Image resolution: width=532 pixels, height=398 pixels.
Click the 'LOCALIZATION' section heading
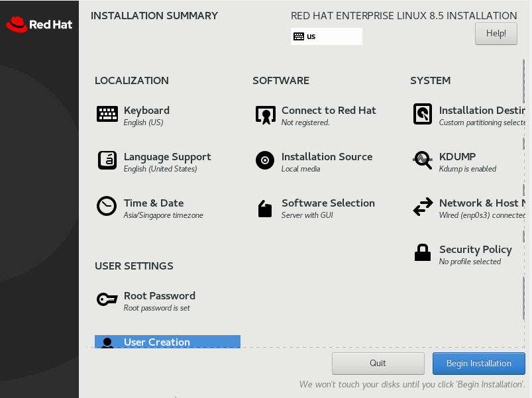132,81
